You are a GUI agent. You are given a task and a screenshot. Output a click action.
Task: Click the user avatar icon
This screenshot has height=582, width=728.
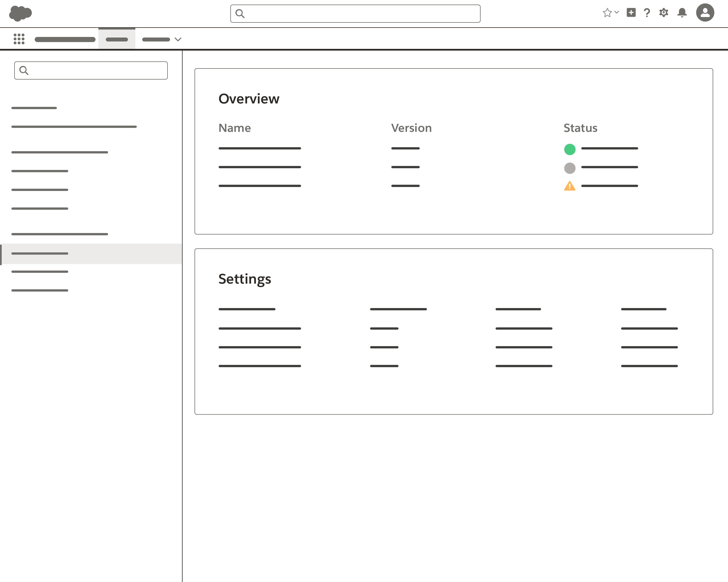click(705, 13)
